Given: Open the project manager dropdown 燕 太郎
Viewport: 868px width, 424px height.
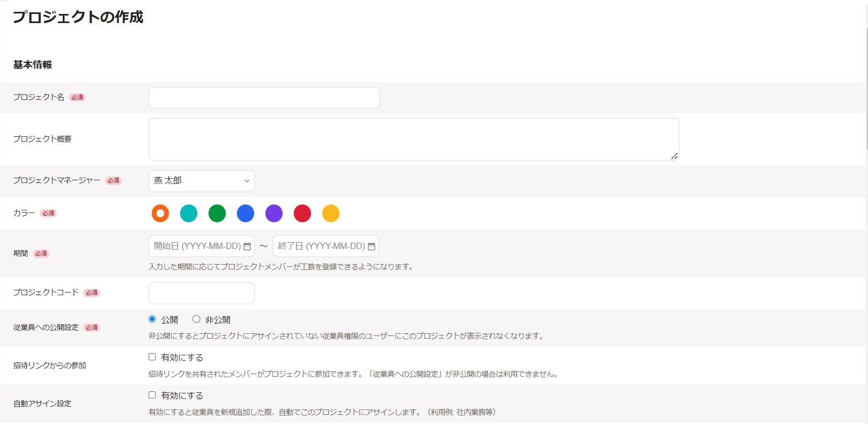Looking at the screenshot, I should pos(202,181).
